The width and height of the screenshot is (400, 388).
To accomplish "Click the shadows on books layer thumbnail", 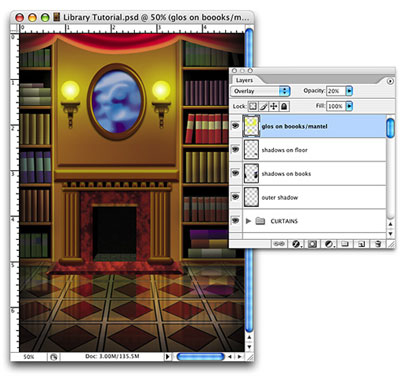I will tap(251, 173).
